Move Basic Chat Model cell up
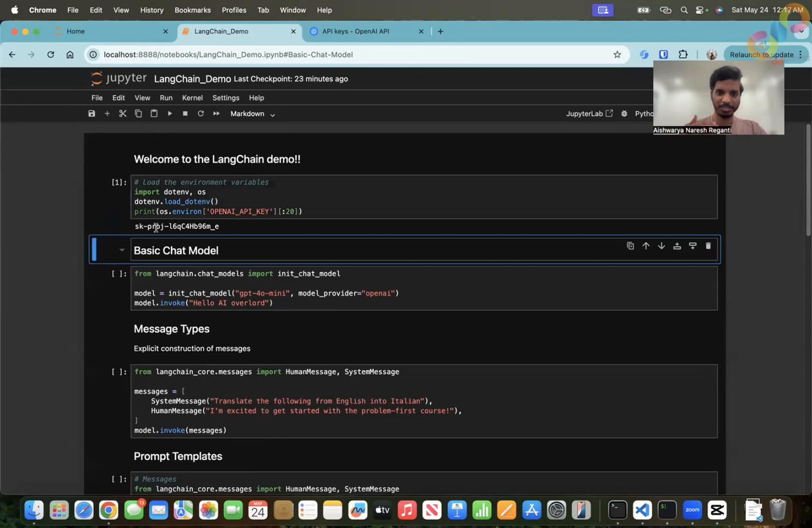This screenshot has width=812, height=528. pos(646,246)
